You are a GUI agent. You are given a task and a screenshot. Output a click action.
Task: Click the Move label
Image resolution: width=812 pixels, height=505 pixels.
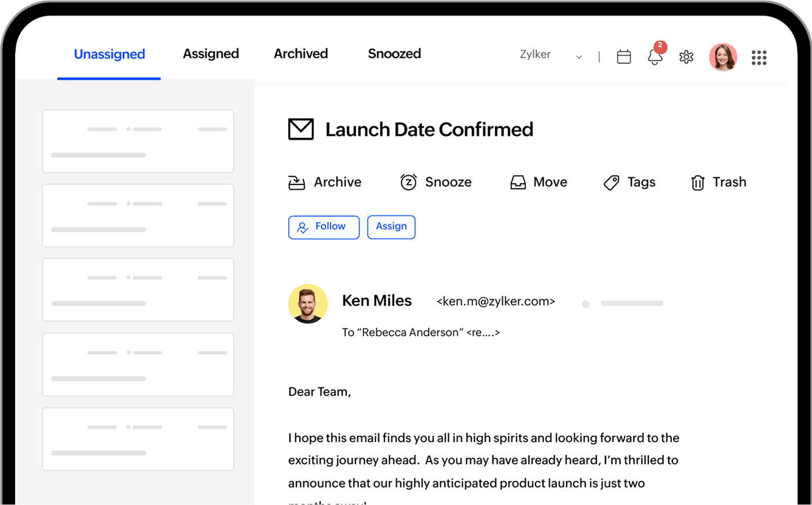click(550, 182)
